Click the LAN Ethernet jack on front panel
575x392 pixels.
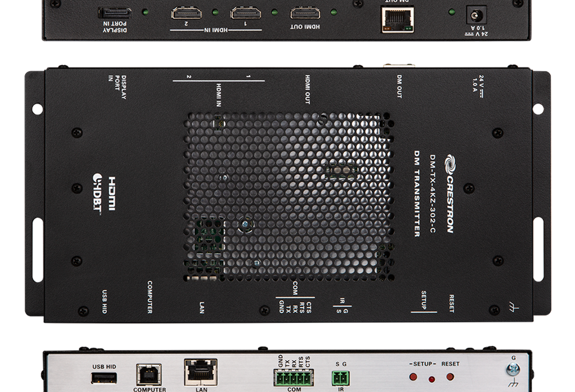point(201,372)
